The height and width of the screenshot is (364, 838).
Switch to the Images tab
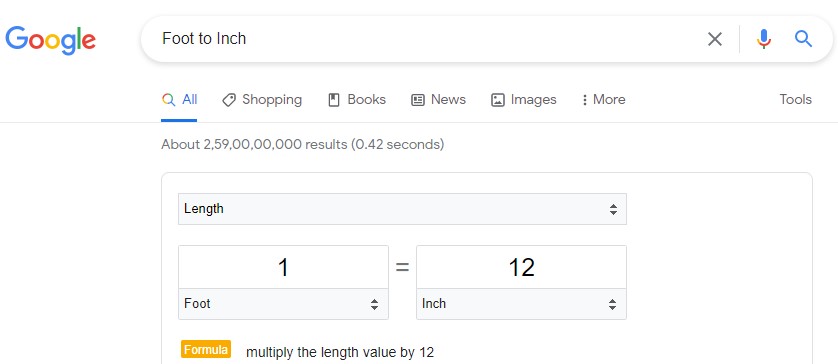point(524,100)
